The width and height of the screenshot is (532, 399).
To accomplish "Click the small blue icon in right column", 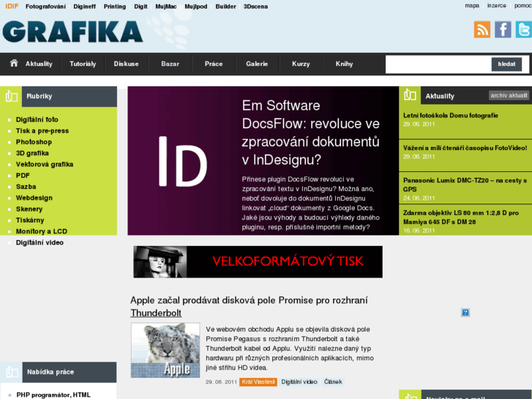I will tap(465, 313).
